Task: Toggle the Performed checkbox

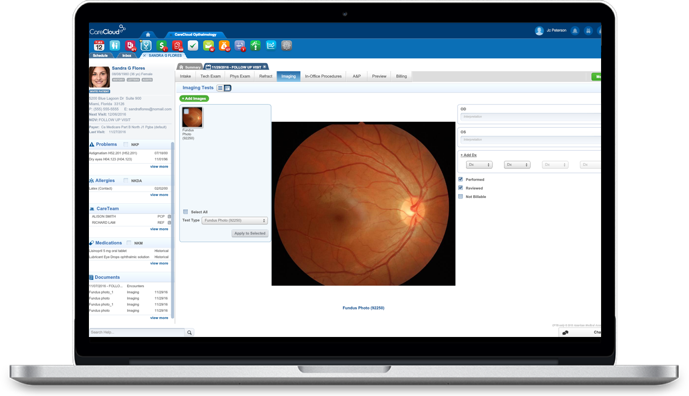Action: (x=461, y=179)
